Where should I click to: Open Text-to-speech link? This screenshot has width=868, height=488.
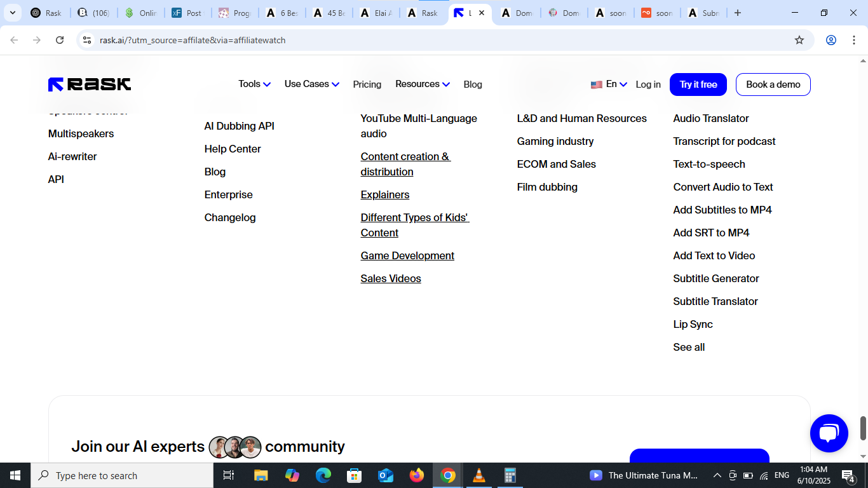coord(709,164)
